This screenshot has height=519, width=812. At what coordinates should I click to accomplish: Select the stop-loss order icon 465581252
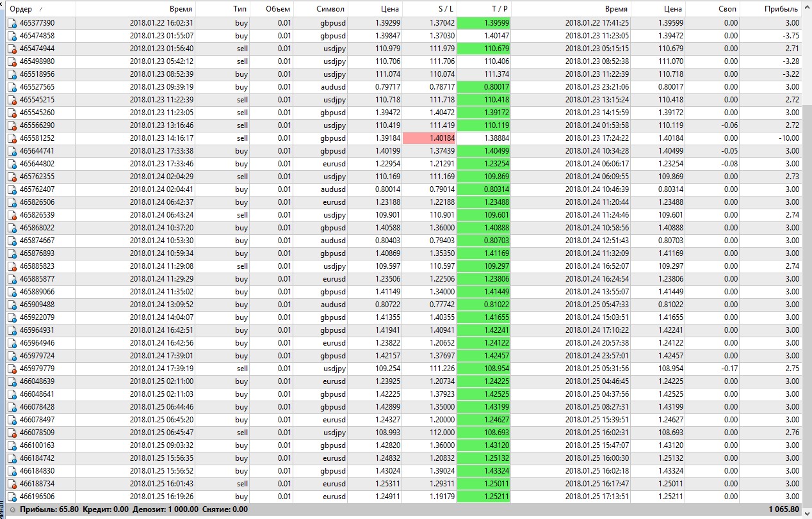click(x=12, y=138)
